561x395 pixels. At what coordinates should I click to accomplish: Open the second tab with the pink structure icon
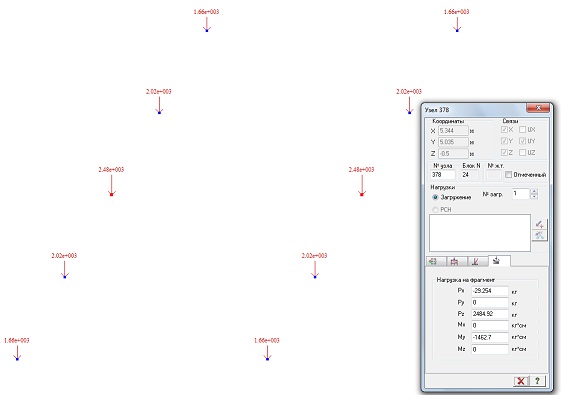pos(457,261)
